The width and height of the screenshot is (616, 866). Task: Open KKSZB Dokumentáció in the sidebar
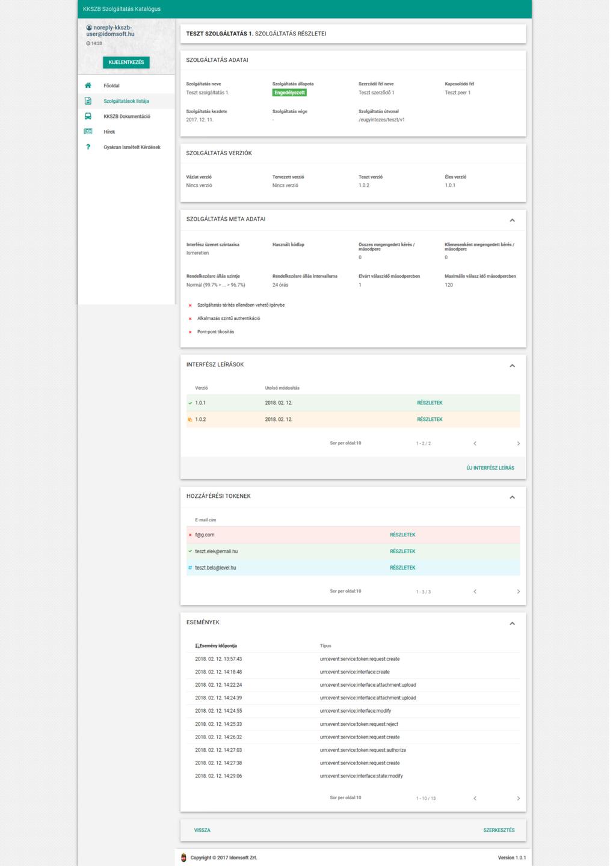[126, 116]
